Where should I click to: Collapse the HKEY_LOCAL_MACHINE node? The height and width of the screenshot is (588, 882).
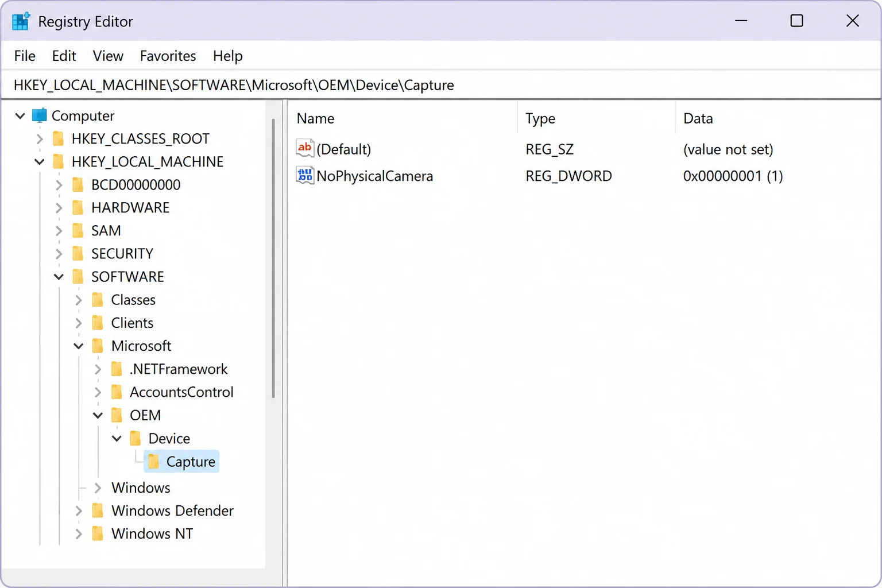(x=40, y=162)
